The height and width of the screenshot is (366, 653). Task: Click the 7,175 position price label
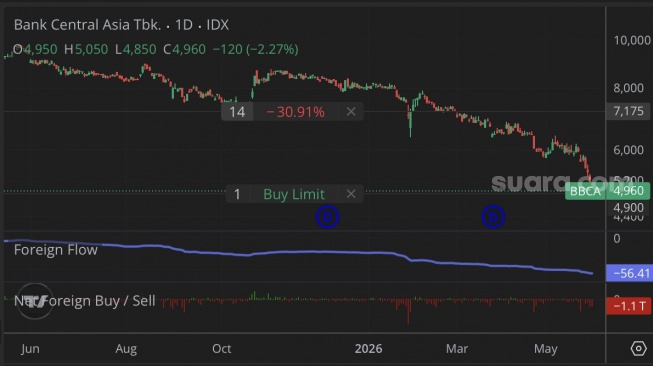point(628,111)
